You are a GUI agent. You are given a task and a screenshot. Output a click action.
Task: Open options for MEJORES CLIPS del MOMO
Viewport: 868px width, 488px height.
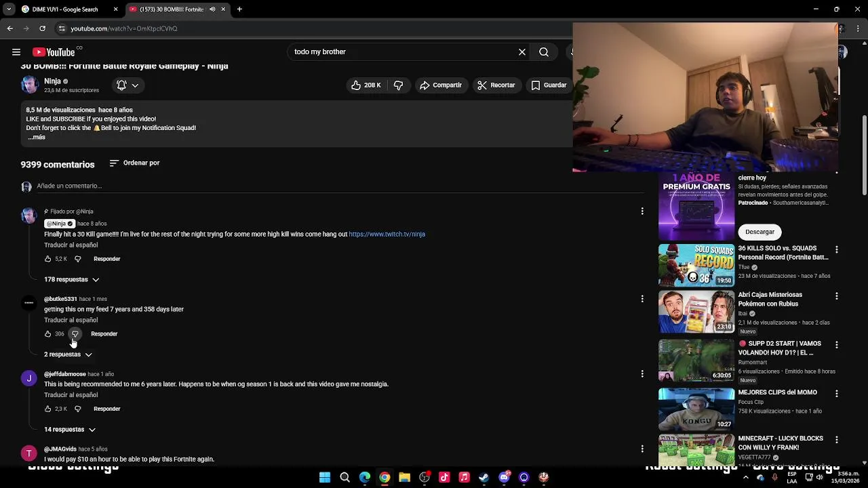(x=836, y=394)
